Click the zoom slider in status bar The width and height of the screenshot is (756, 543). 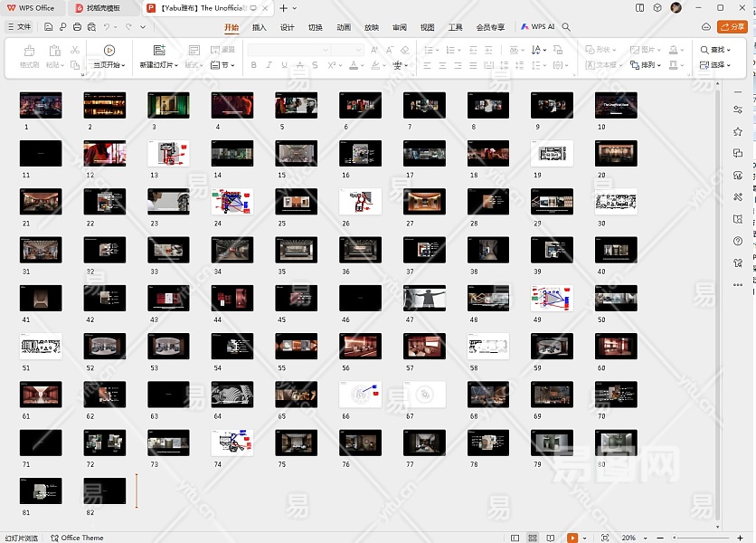coord(696,538)
